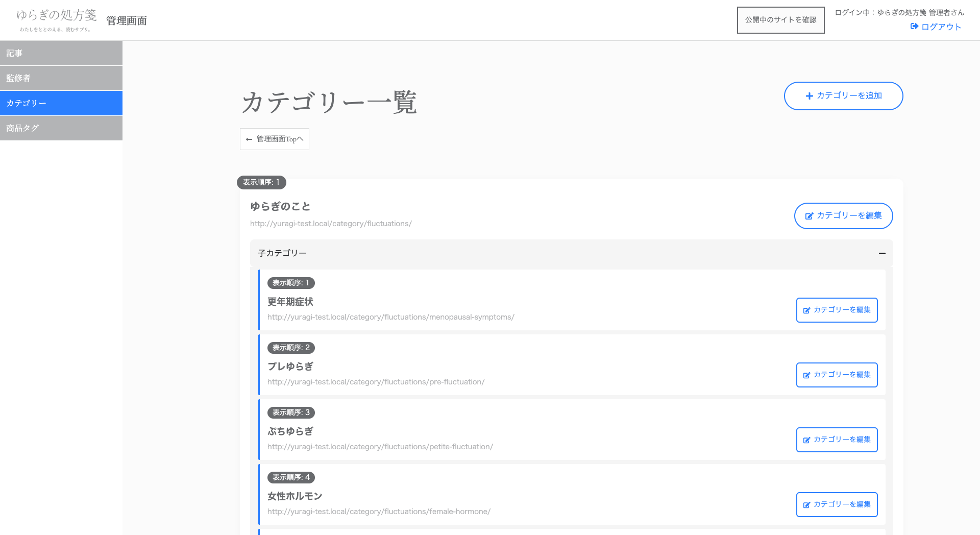Image resolution: width=980 pixels, height=535 pixels.
Task: Click the 表示順序: 3 badge
Action: click(x=291, y=412)
